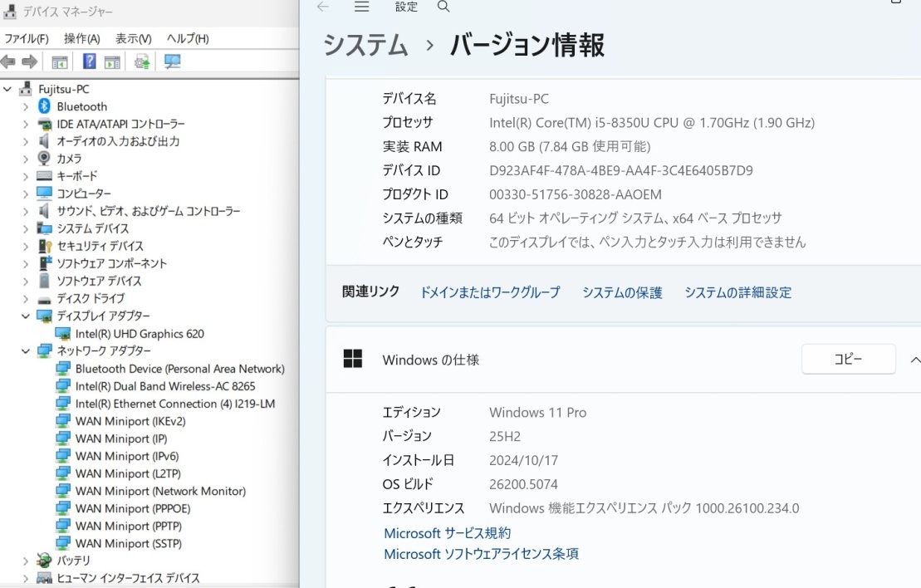Expand the Bluetooth device category
This screenshot has width=921, height=588.
pyautogui.click(x=26, y=107)
